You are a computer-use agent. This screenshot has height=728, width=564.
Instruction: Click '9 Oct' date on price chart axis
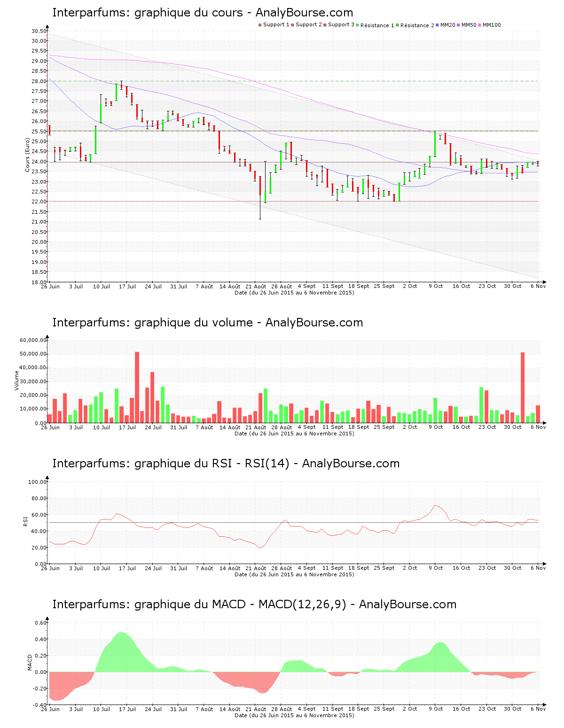coord(436,287)
